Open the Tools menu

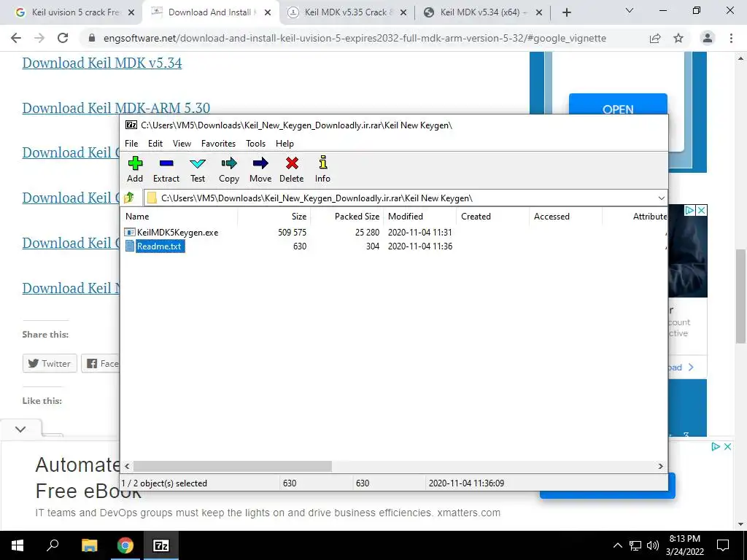(255, 144)
